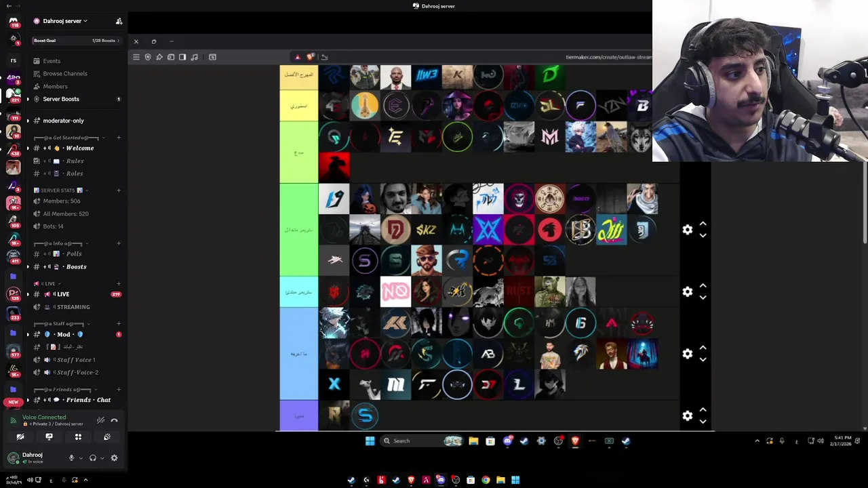Collapse the Get Started category
This screenshot has width=868, height=488.
[68, 138]
